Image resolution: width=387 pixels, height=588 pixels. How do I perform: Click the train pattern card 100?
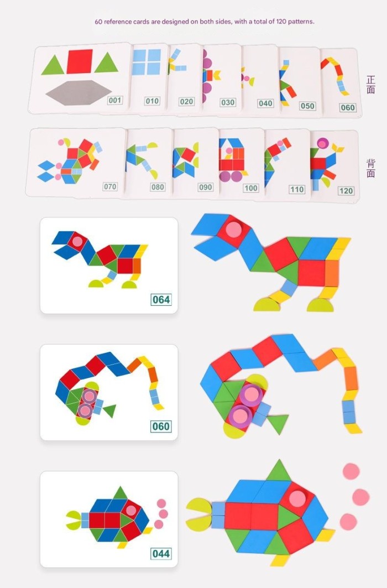pos(242,163)
